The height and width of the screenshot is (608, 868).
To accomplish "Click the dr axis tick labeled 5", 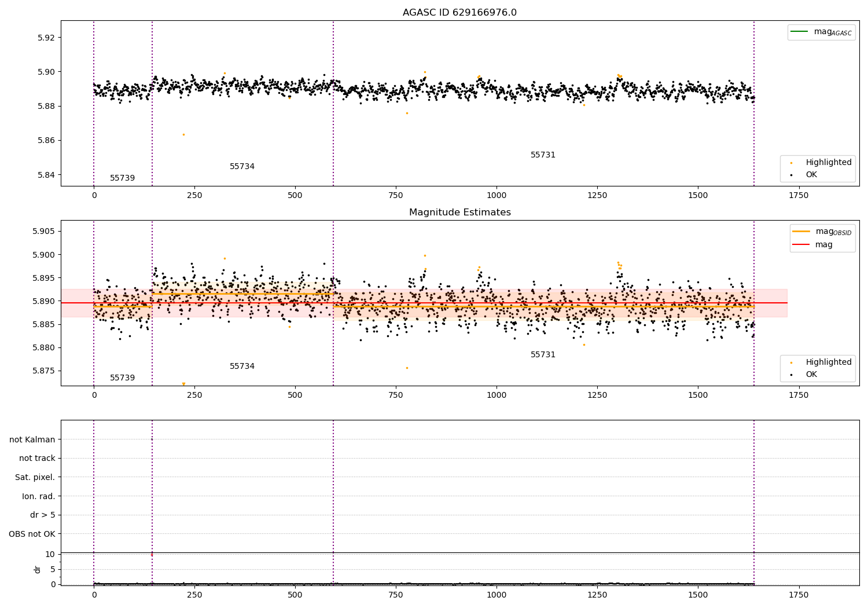I will click(53, 569).
